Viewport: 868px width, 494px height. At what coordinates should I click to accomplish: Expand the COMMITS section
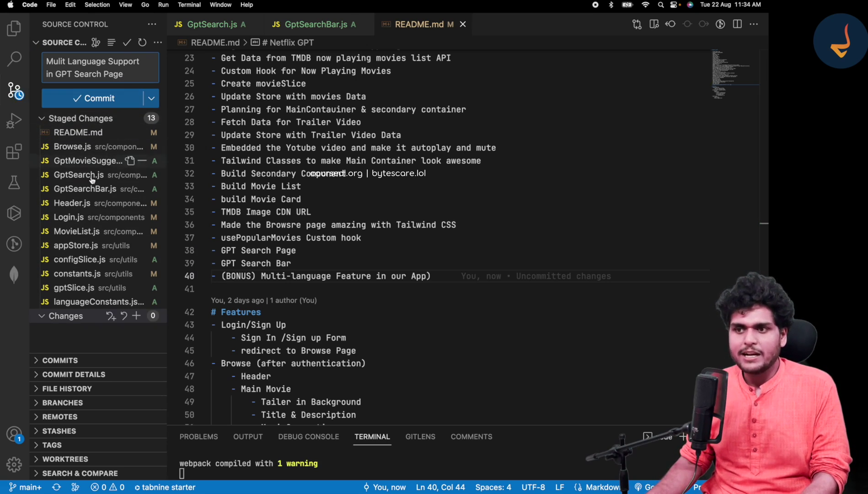point(59,360)
